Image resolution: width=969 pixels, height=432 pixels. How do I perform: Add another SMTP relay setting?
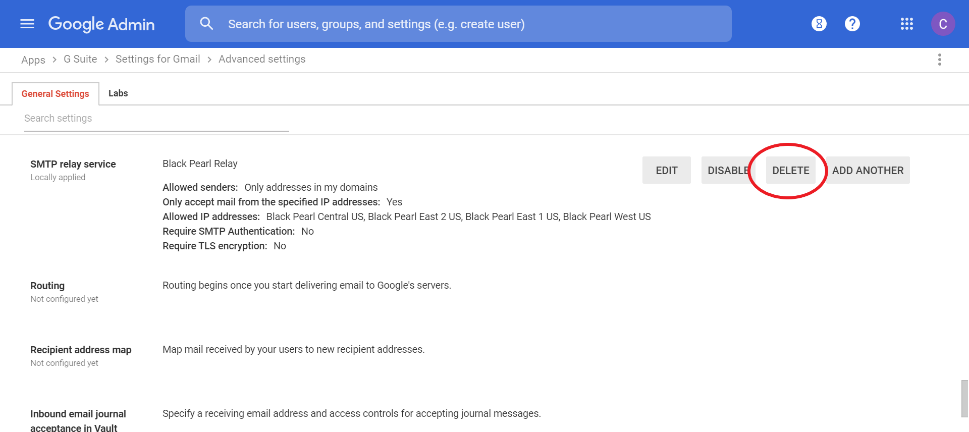[x=868, y=170]
